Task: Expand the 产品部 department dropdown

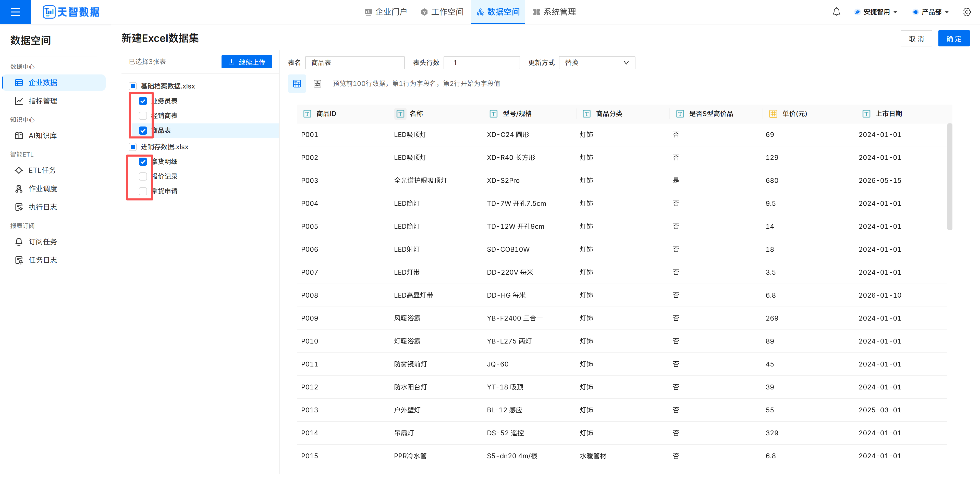Action: (931, 12)
